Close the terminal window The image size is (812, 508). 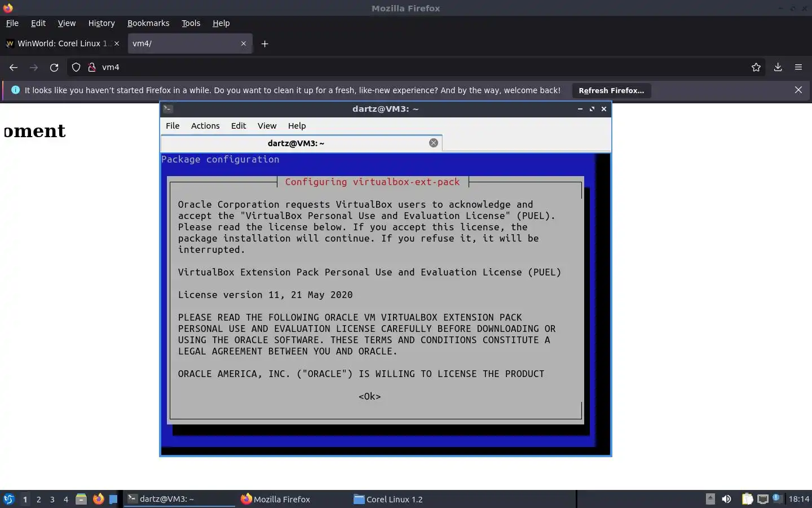pyautogui.click(x=604, y=109)
